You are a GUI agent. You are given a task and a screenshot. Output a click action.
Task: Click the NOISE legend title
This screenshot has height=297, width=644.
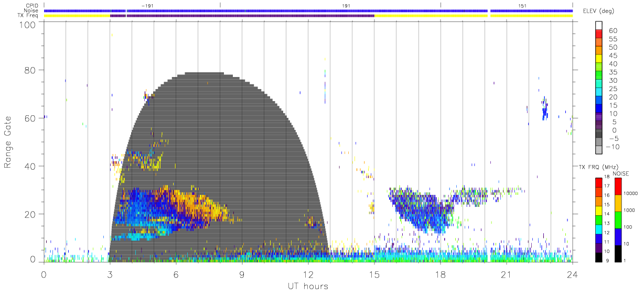[620, 173]
